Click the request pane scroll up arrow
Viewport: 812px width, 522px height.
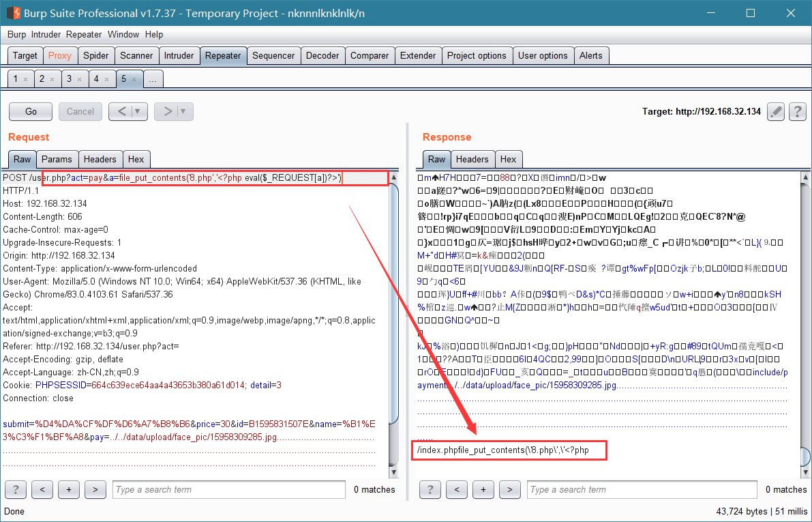point(393,177)
